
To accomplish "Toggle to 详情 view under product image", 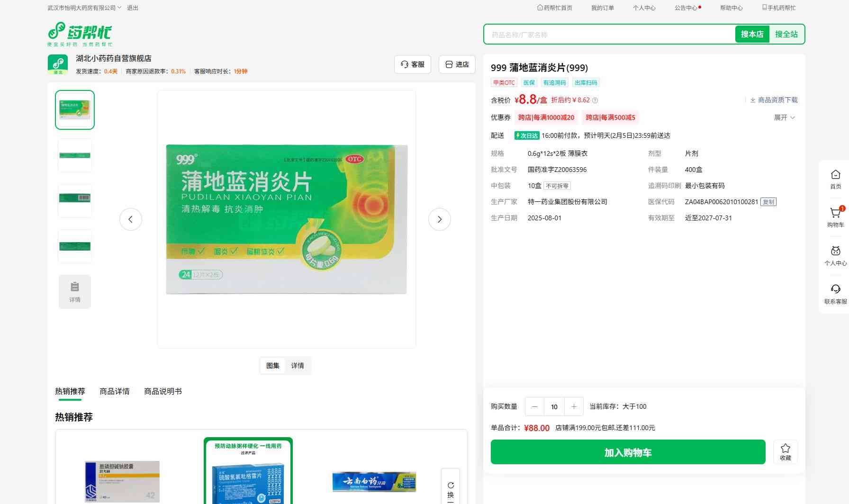I will click(x=298, y=366).
